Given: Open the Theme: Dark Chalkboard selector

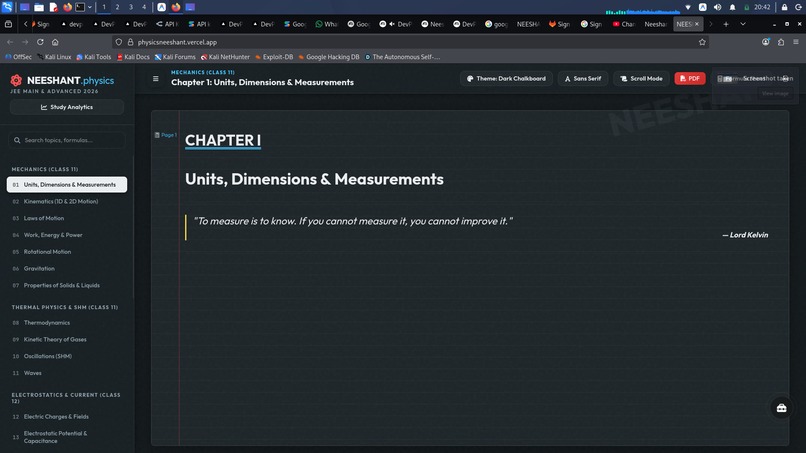Looking at the screenshot, I should [x=506, y=79].
